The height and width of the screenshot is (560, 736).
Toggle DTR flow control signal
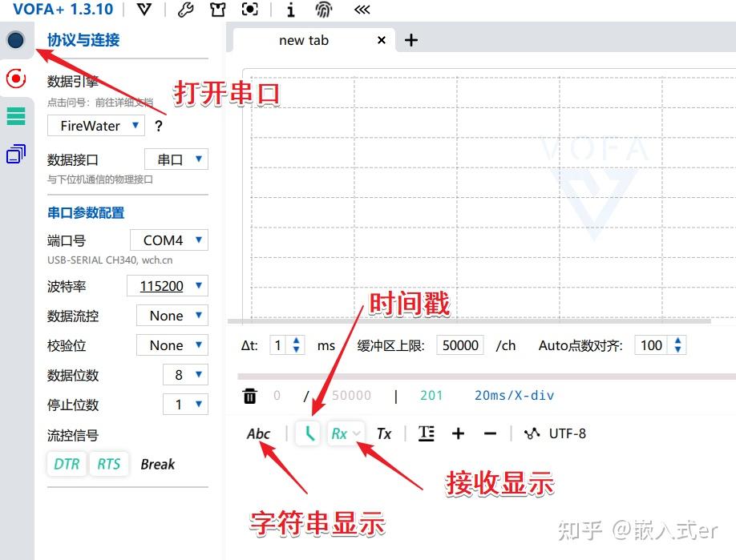tap(66, 464)
